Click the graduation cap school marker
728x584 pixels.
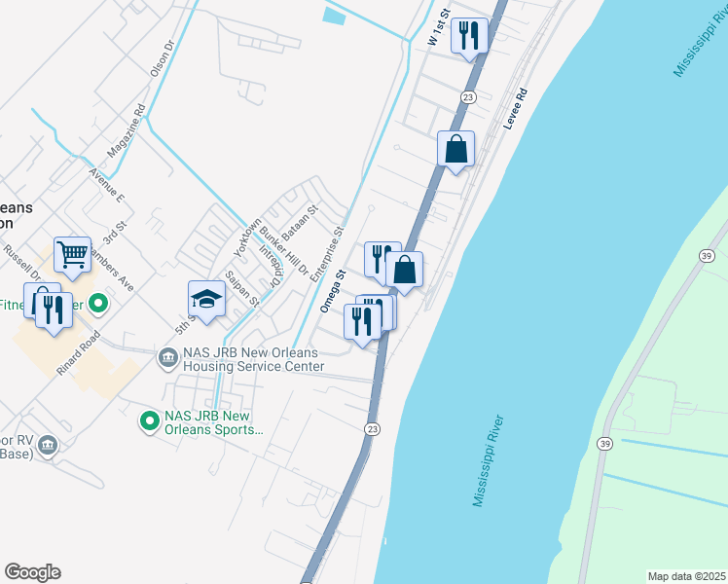click(x=206, y=300)
